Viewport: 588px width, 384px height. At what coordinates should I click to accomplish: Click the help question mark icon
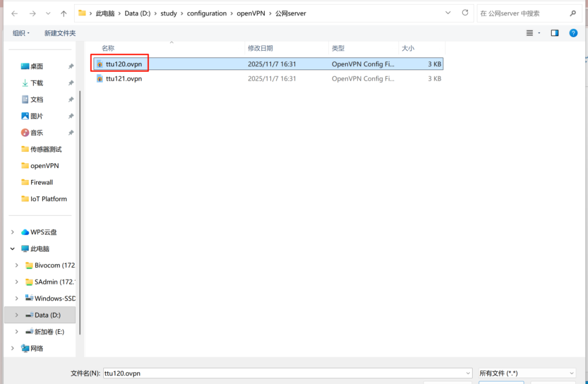pyautogui.click(x=572, y=33)
